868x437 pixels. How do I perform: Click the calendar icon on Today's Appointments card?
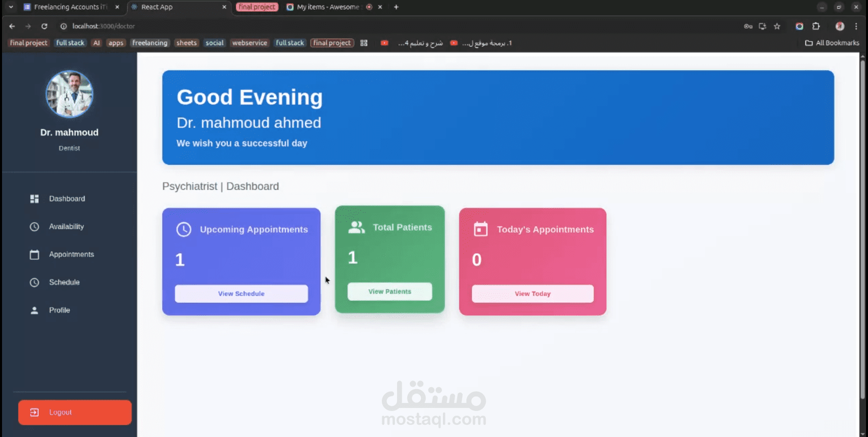point(481,229)
